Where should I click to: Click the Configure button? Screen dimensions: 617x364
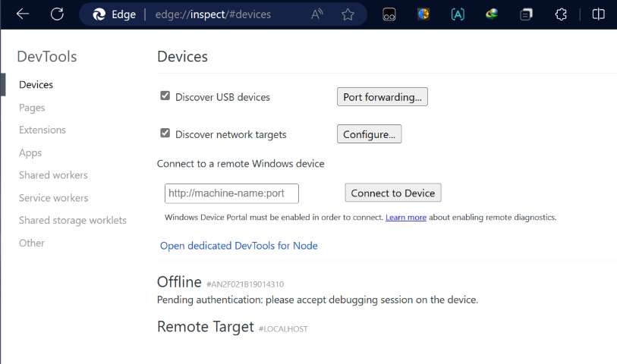point(369,134)
